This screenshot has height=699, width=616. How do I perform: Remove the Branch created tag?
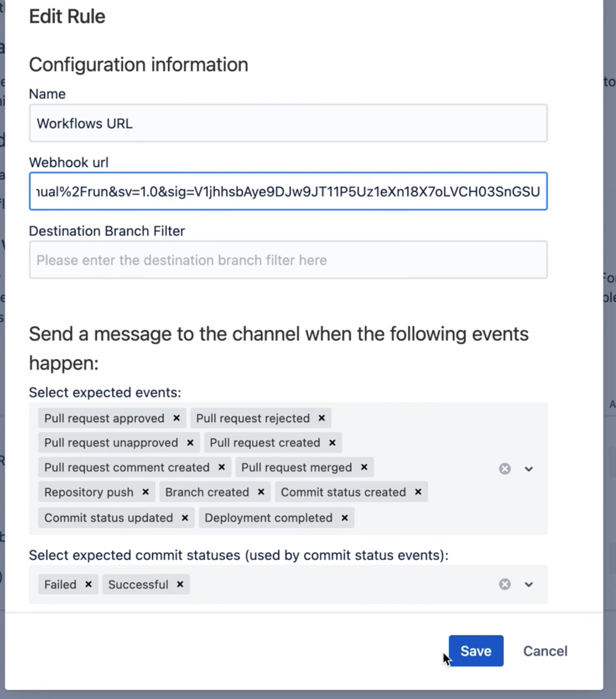click(261, 492)
